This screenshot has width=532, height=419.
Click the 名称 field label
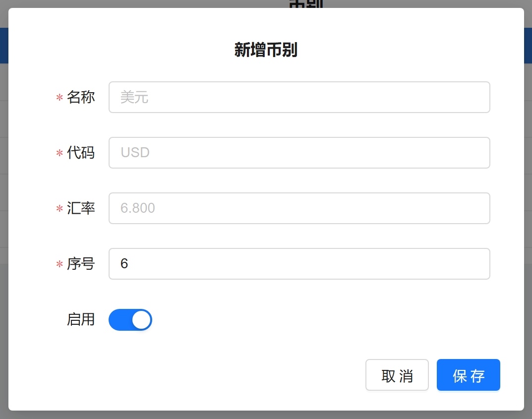81,97
